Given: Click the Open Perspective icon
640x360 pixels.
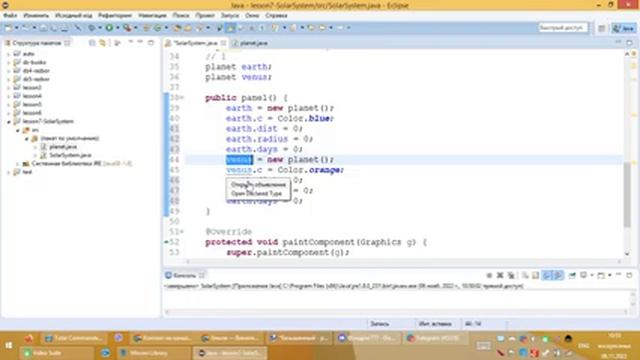Looking at the screenshot, I should click(x=601, y=28).
